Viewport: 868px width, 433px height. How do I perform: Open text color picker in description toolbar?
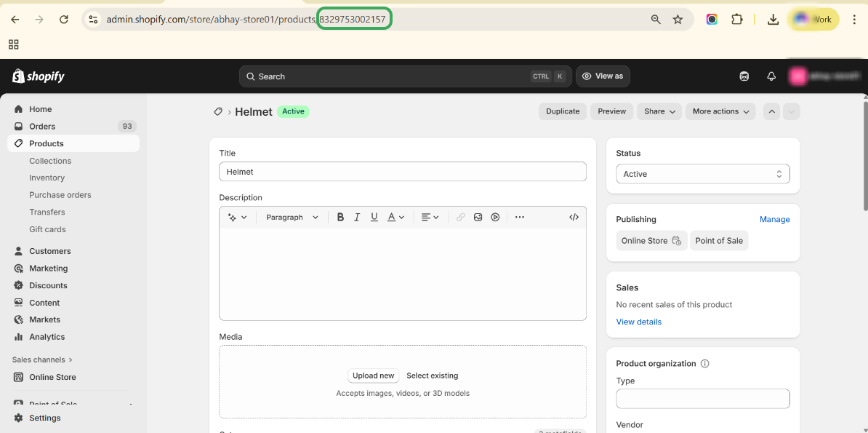coord(395,217)
